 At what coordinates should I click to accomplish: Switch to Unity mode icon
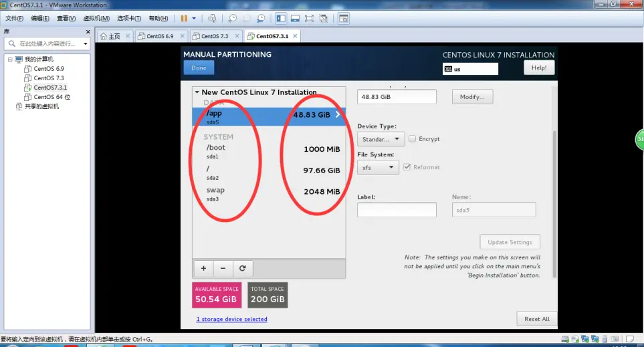click(x=324, y=19)
